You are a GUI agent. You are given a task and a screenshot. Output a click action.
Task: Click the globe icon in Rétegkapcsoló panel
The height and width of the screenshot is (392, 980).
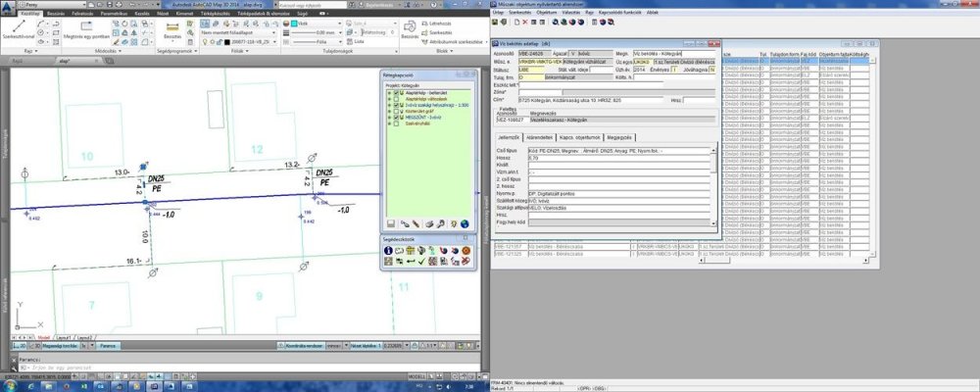click(464, 223)
